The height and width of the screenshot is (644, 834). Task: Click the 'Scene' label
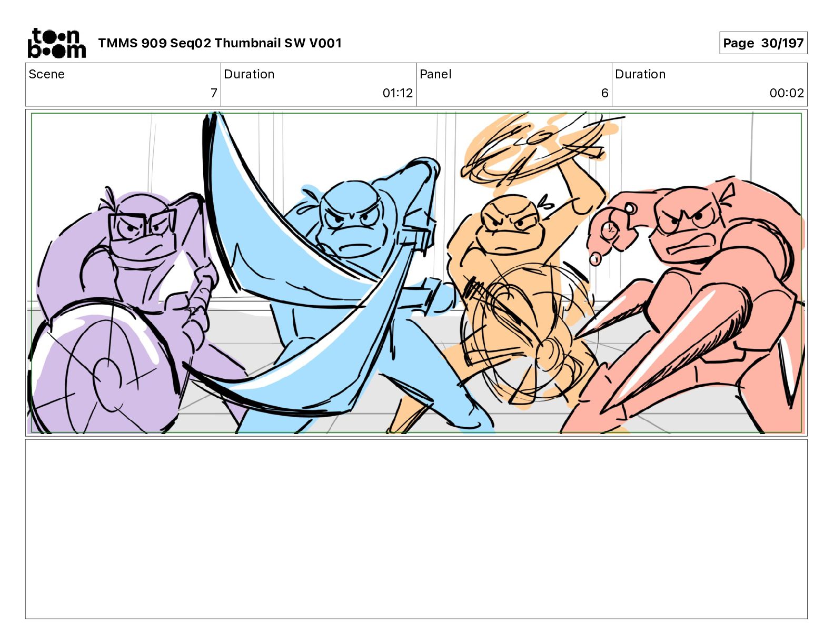click(46, 74)
